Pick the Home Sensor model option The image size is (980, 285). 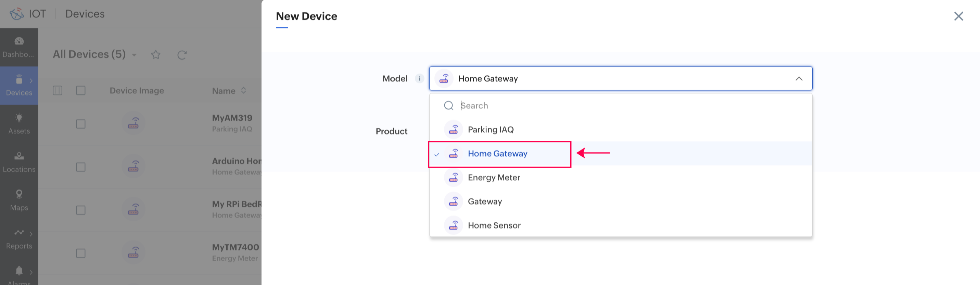coord(494,226)
